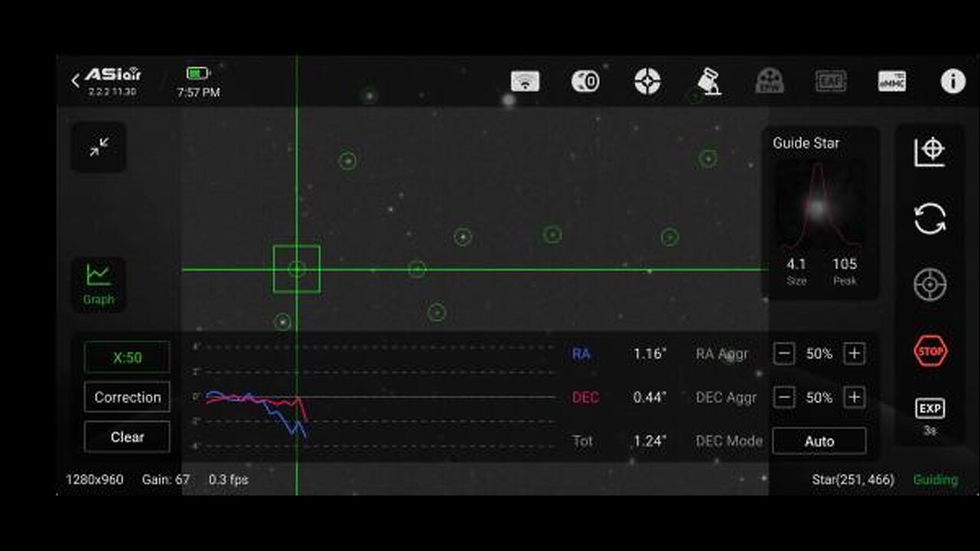
Task: Decrease DEC Aggr with minus
Action: click(x=783, y=397)
